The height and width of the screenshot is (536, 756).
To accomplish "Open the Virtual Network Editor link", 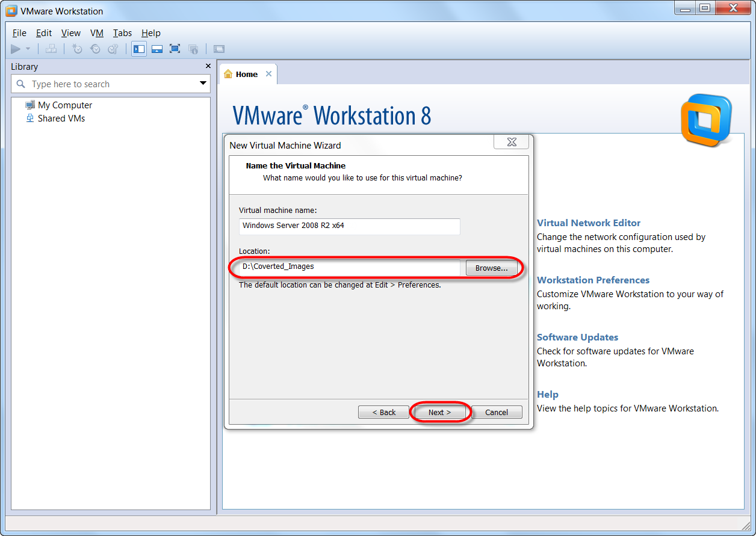I will (x=589, y=223).
